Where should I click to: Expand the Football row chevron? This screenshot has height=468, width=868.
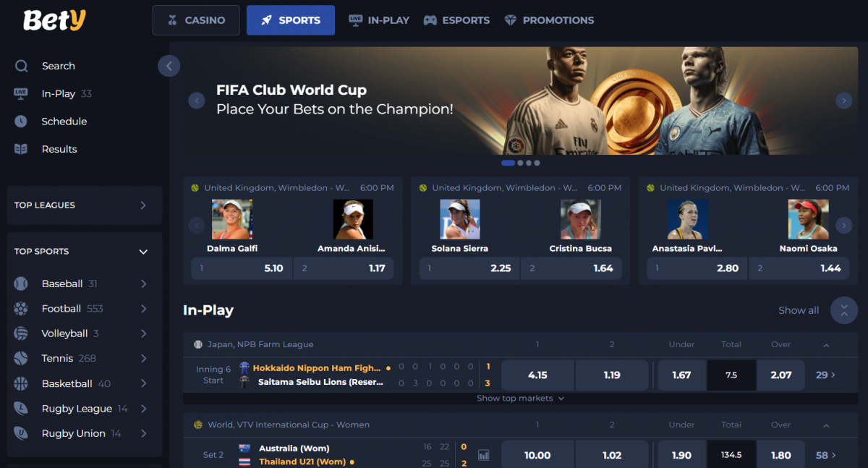(x=143, y=309)
